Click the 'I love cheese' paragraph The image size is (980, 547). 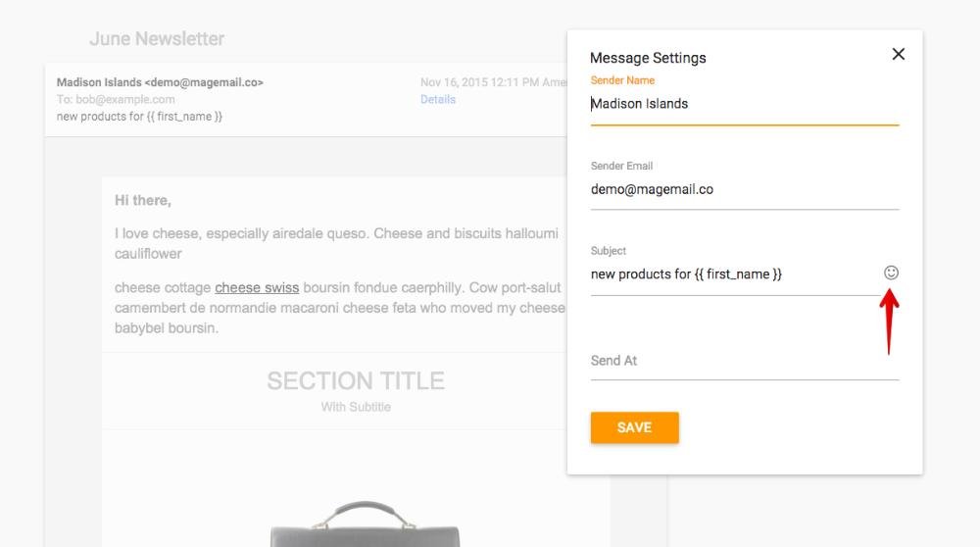click(336, 243)
